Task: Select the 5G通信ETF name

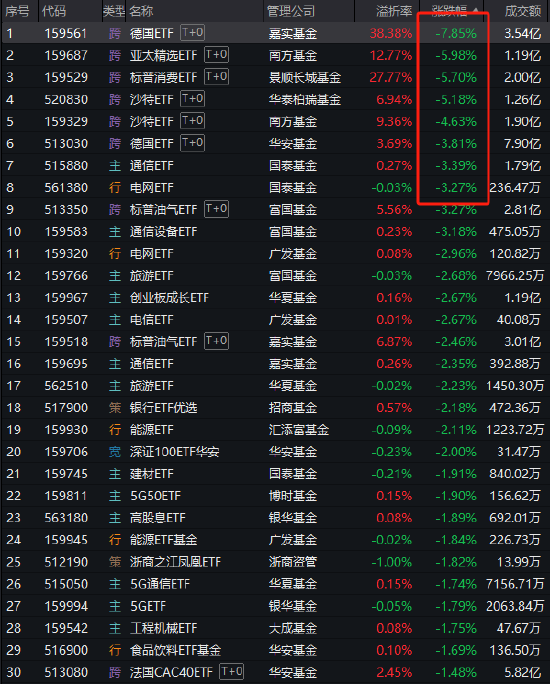Action: tap(160, 584)
